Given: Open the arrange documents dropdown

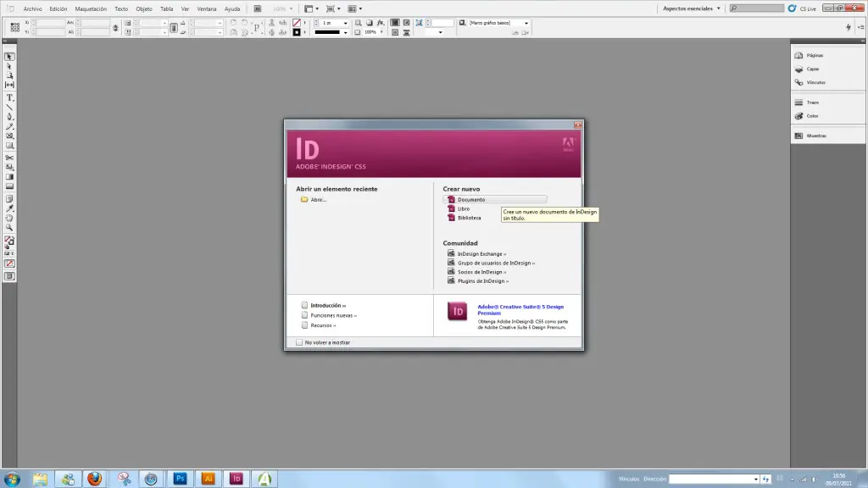Looking at the screenshot, I should pos(355,8).
